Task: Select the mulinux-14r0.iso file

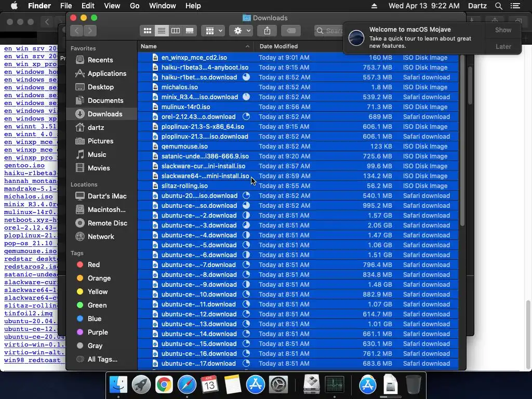Action: coord(298,107)
